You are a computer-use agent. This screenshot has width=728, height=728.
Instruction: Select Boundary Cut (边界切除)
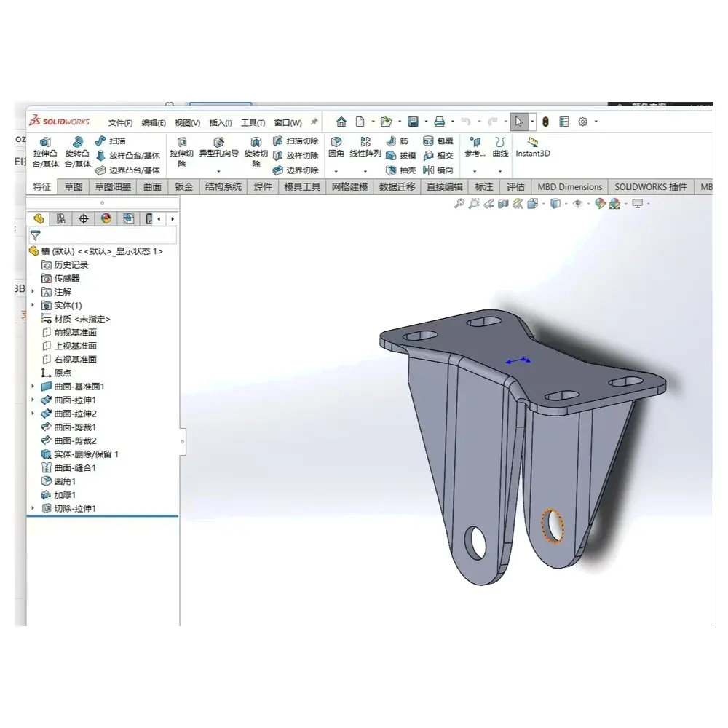point(296,170)
